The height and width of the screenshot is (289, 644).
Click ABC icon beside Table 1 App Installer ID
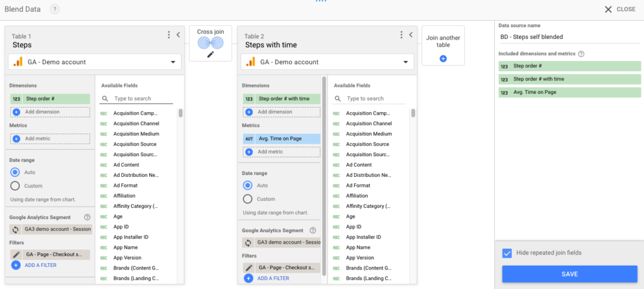104,237
